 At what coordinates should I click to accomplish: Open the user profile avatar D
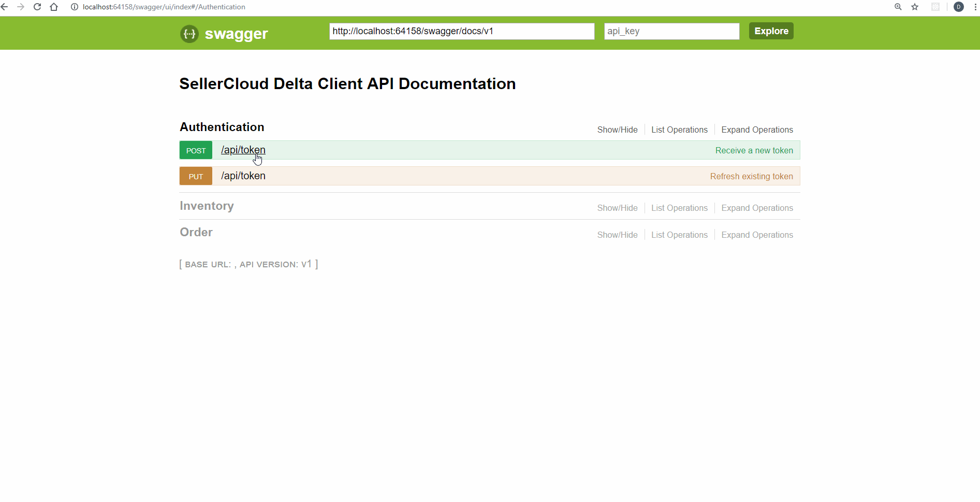tap(959, 7)
